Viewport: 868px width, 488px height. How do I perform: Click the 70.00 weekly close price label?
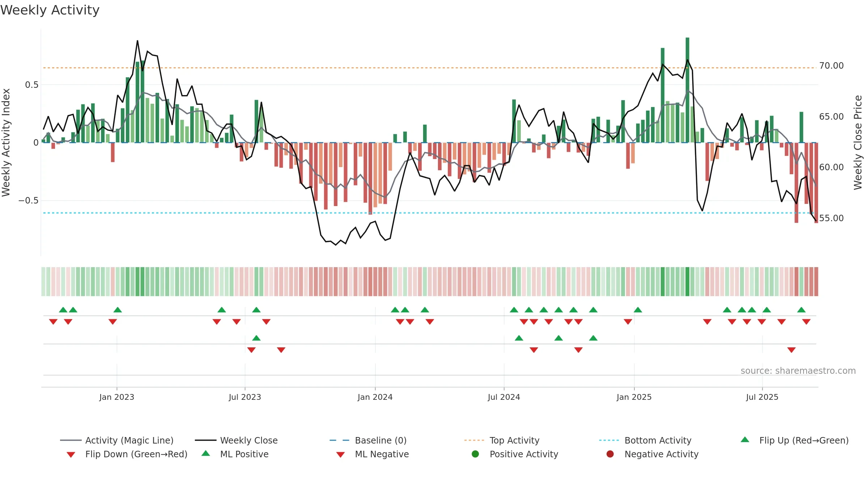pos(831,66)
